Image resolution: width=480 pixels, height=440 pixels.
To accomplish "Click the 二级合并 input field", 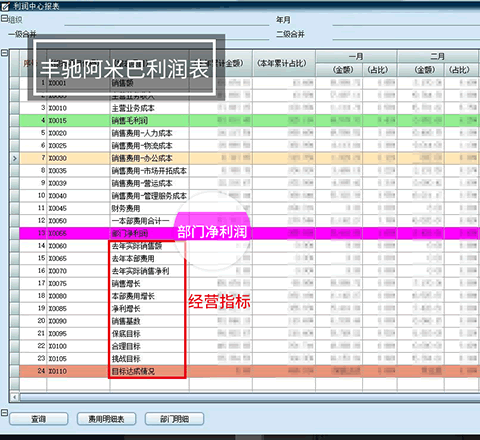I will tap(406, 34).
